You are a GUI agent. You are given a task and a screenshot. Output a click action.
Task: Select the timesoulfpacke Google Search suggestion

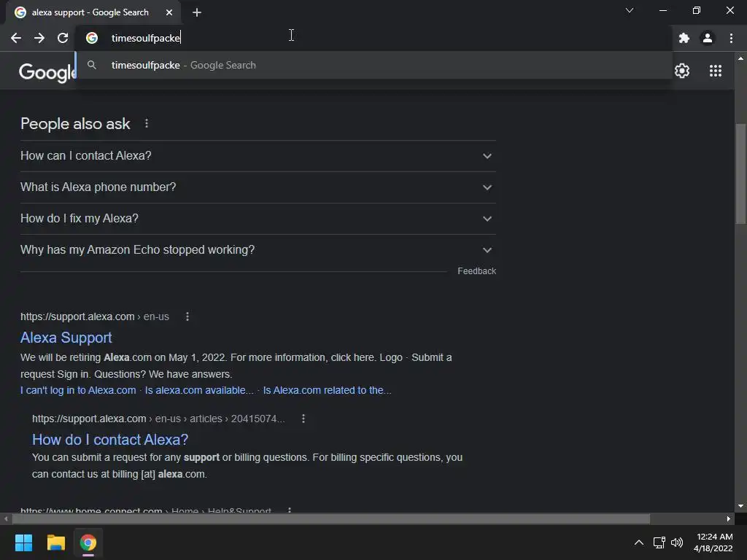(374, 65)
